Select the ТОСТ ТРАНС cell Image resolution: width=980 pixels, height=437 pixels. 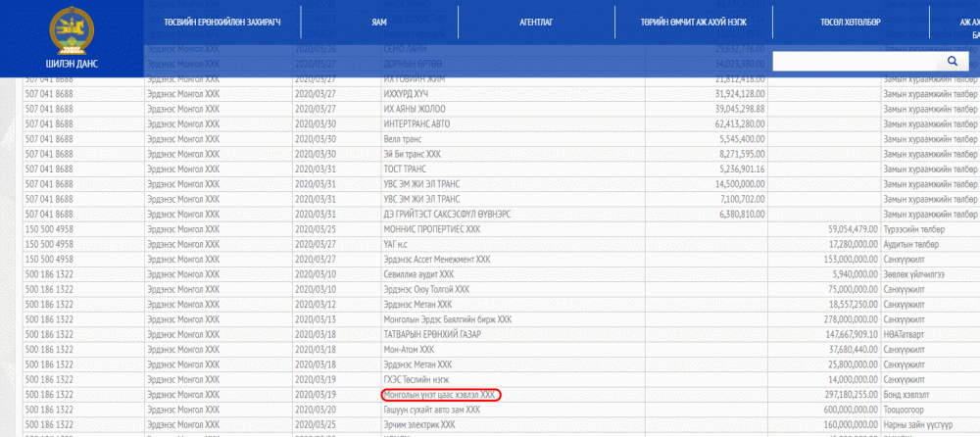tap(513, 170)
